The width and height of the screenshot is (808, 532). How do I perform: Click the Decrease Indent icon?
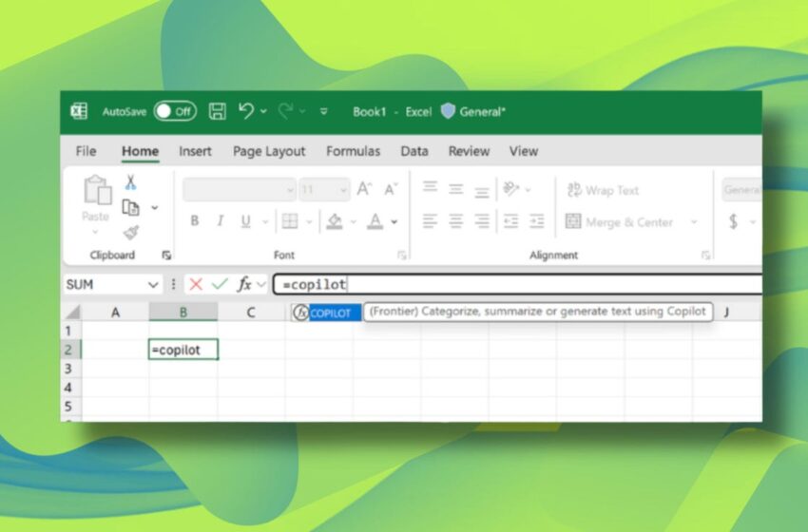(x=510, y=221)
